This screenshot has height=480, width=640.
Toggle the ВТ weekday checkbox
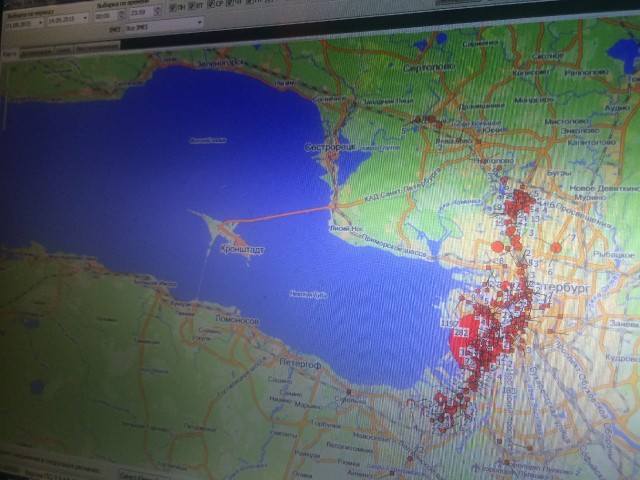coord(190,7)
